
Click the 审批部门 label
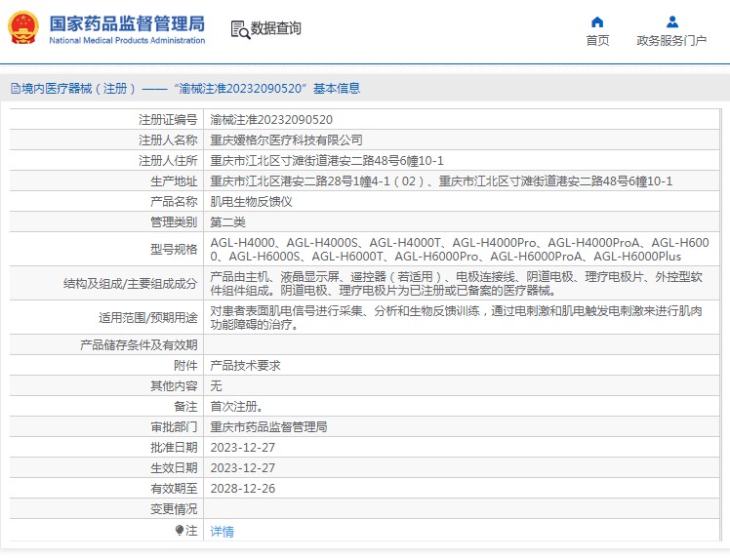(x=174, y=427)
